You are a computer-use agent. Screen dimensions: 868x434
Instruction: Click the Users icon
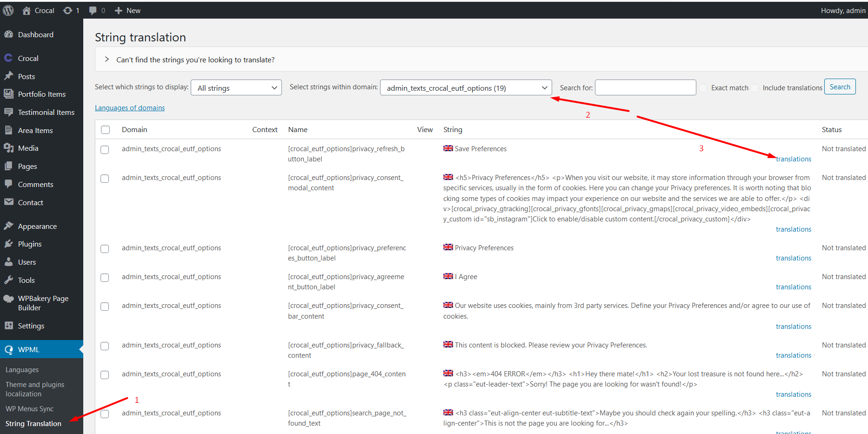(8, 262)
